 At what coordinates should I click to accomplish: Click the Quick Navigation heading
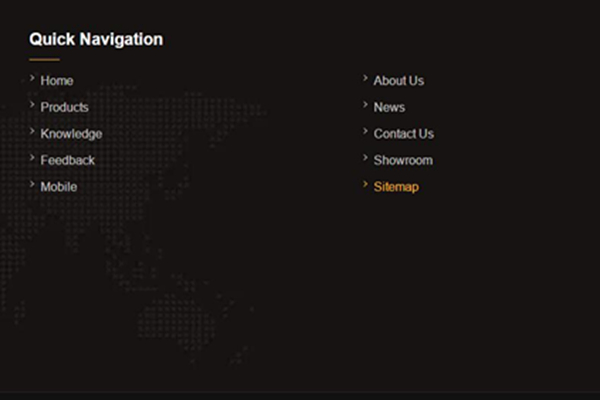point(96,39)
